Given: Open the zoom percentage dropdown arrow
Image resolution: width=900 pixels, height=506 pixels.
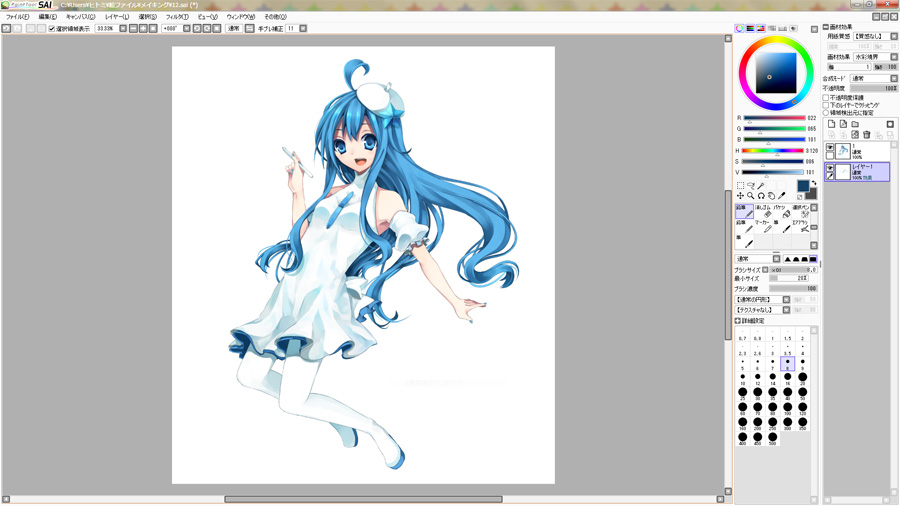Looking at the screenshot, I should [123, 28].
